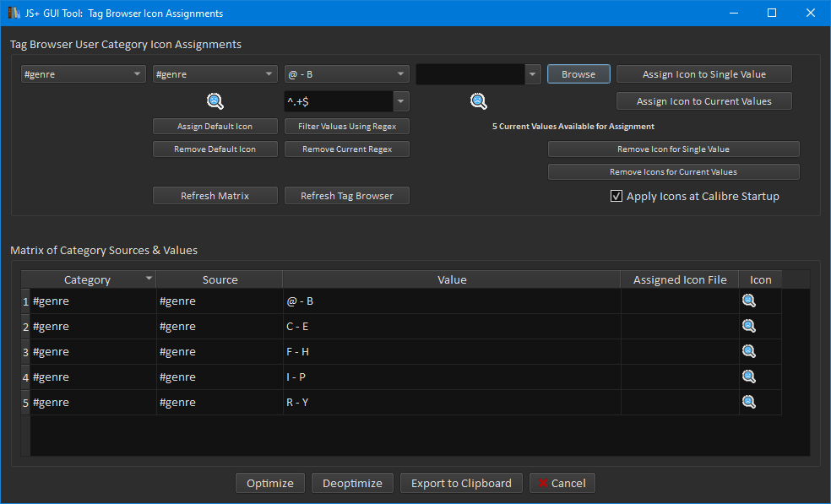This screenshot has width=831, height=504.
Task: Click row 3 Source cell '#genre'
Action: 220,352
